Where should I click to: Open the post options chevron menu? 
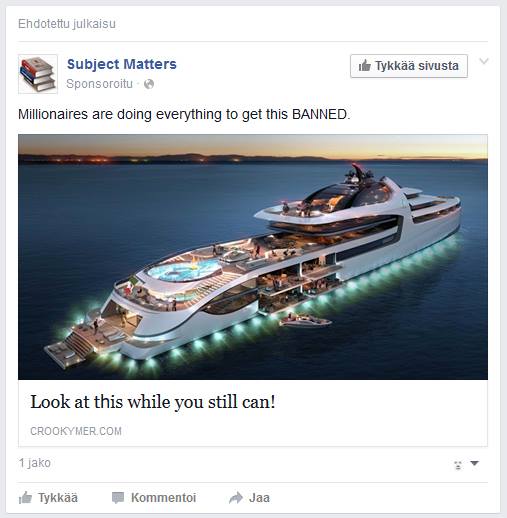[x=484, y=61]
